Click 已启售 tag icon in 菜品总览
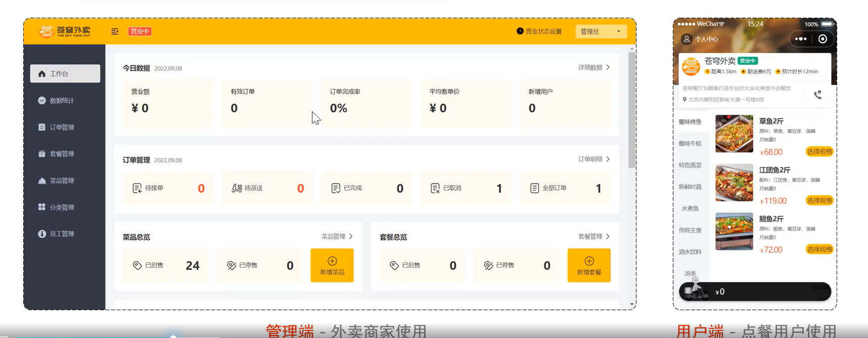The image size is (868, 338). pos(137,265)
